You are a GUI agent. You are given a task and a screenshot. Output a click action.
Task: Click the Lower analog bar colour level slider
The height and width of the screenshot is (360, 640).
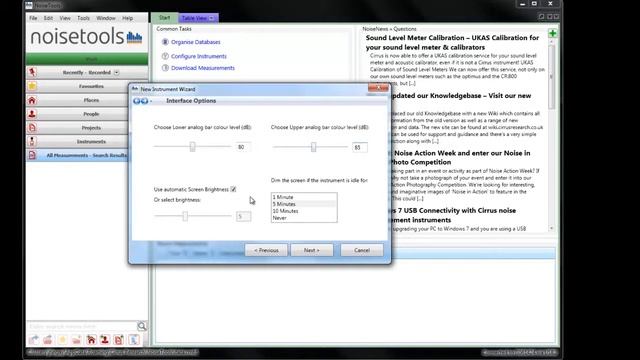(x=192, y=147)
